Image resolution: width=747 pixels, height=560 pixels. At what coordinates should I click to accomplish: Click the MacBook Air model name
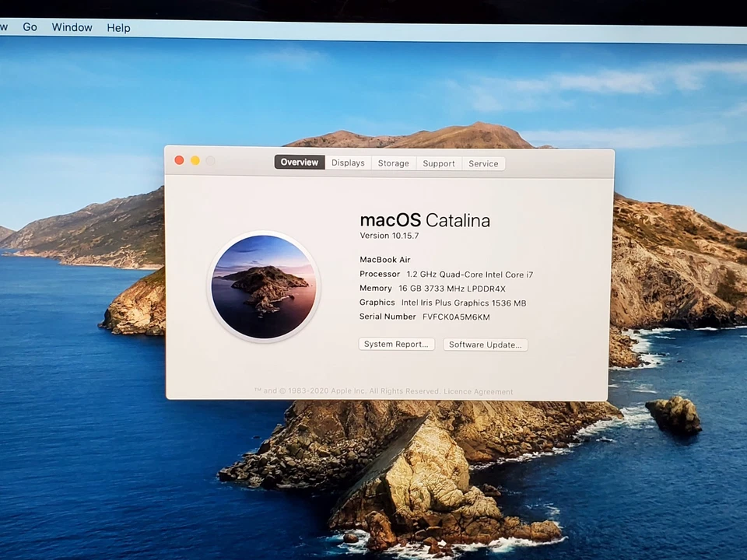(x=385, y=260)
